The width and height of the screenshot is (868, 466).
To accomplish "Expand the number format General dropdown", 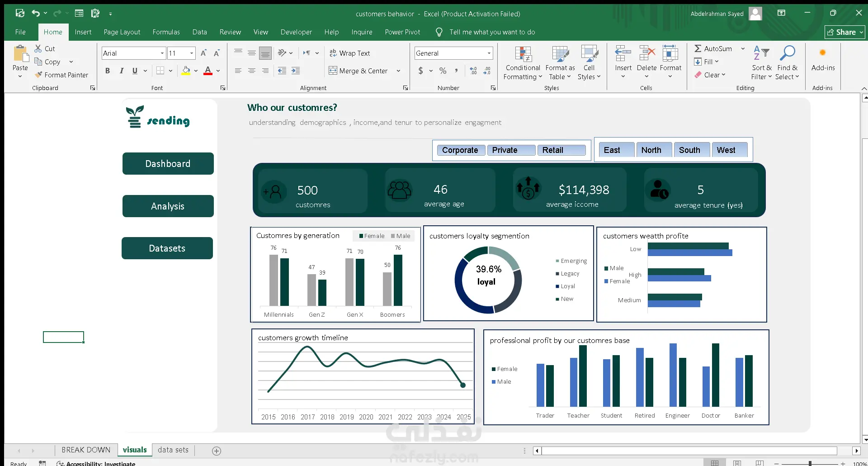I will (489, 53).
